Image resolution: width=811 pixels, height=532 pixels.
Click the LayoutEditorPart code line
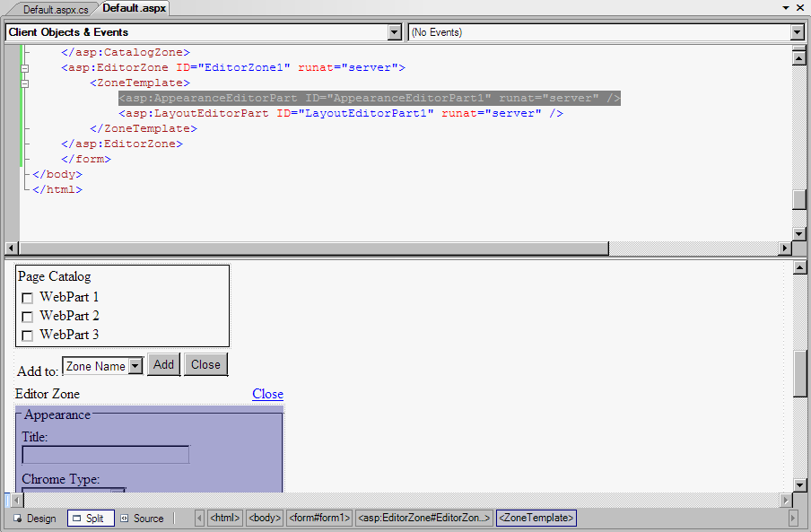(341, 113)
